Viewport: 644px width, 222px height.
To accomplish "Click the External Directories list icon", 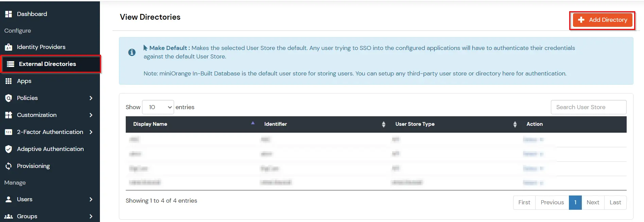I will tap(11, 64).
